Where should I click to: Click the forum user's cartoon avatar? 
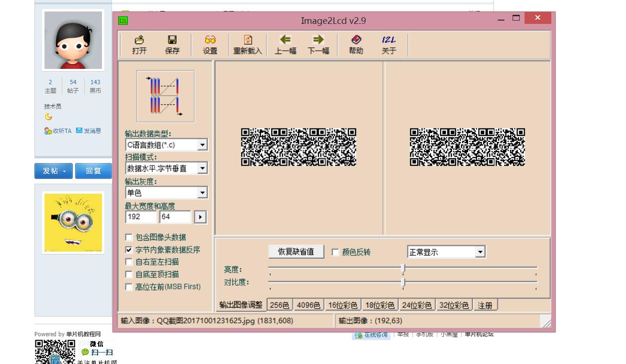click(73, 40)
